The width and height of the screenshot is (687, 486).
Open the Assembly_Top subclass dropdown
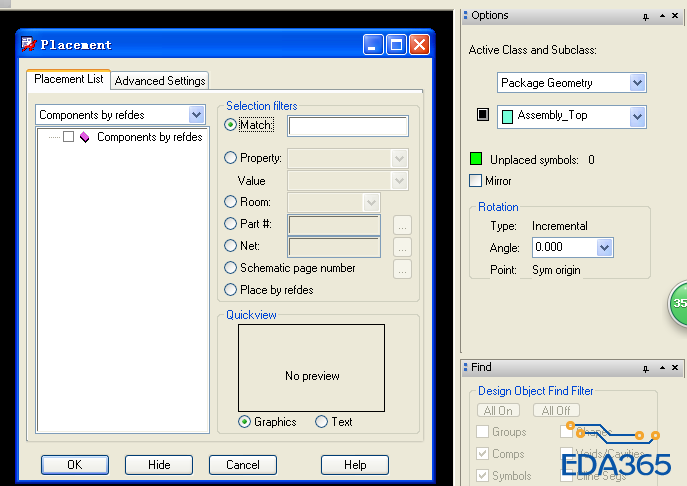point(637,117)
